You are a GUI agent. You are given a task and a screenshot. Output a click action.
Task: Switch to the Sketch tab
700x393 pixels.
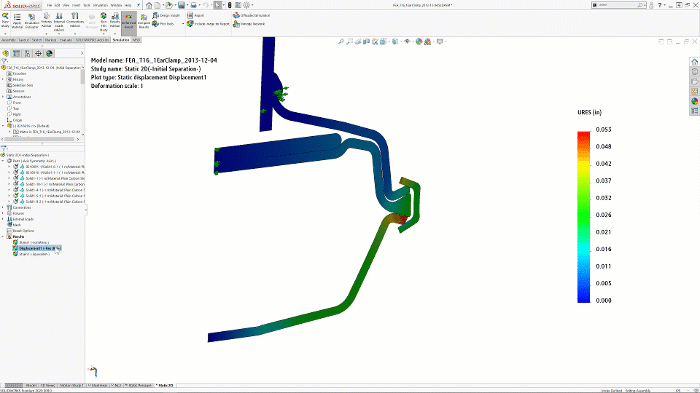click(x=37, y=40)
